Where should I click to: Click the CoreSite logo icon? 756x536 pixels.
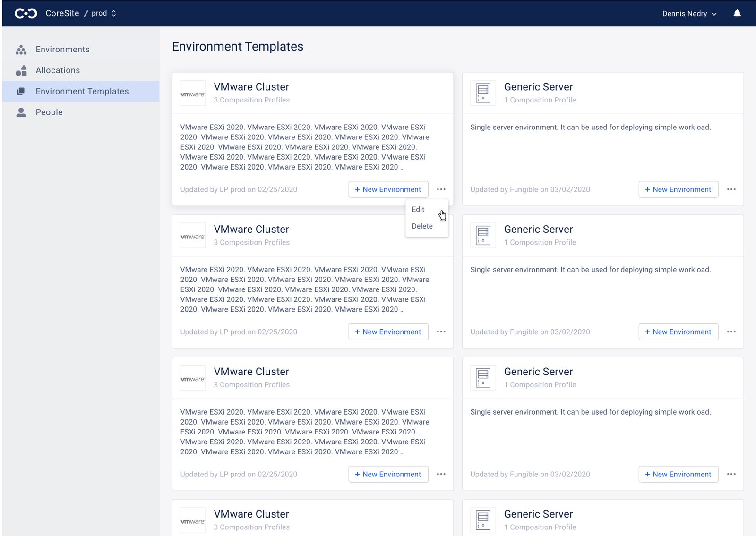click(26, 13)
